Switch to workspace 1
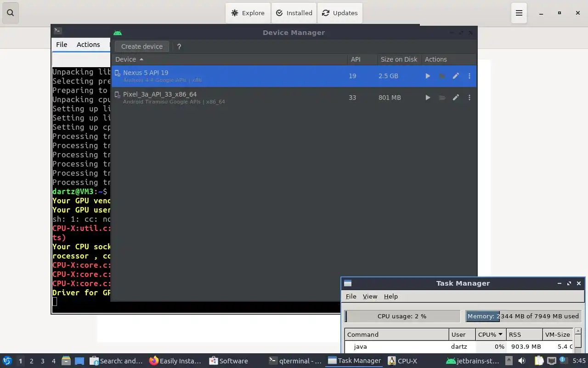Screen dimensions: 588x368 (x=20, y=361)
